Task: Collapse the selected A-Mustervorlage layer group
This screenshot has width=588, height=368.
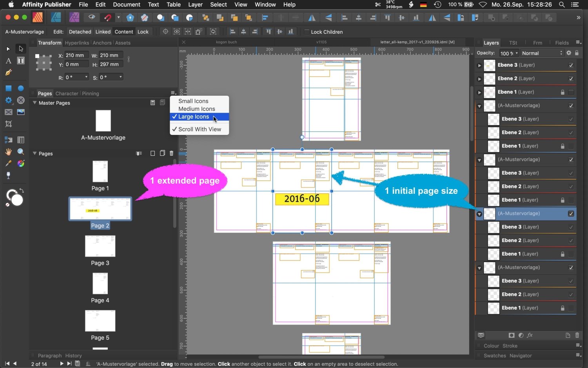Action: (x=479, y=214)
